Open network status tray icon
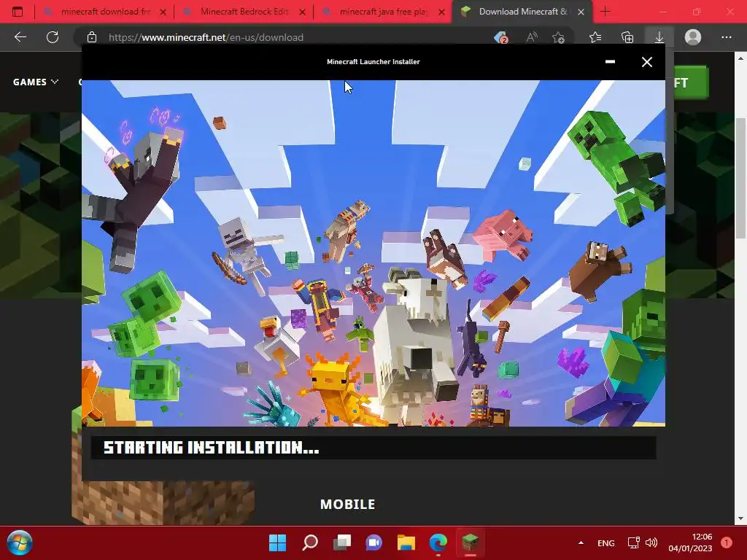Image resolution: width=747 pixels, height=560 pixels. [633, 542]
